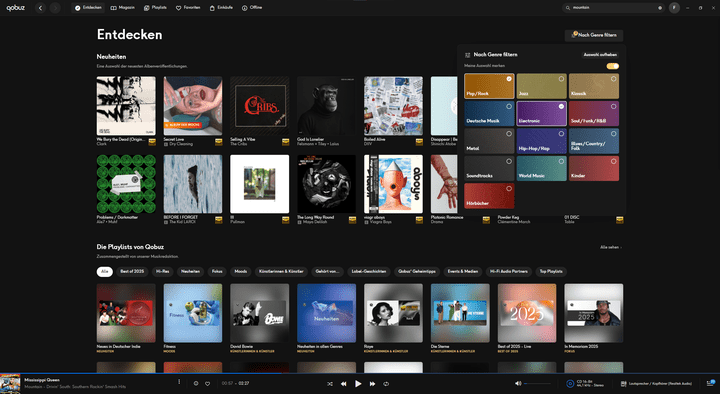Deselect the Pop/Rock genre
The width and height of the screenshot is (720, 394).
(x=489, y=86)
